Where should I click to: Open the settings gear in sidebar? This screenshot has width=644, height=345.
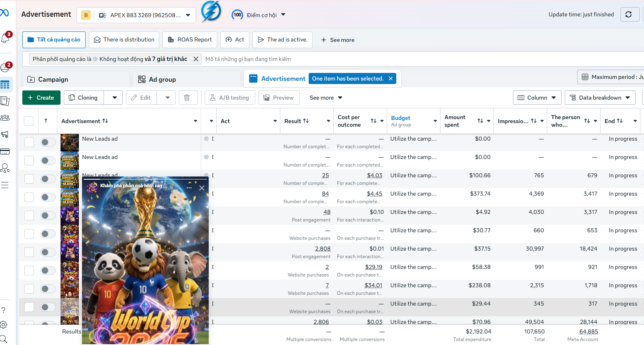pyautogui.click(x=4, y=325)
